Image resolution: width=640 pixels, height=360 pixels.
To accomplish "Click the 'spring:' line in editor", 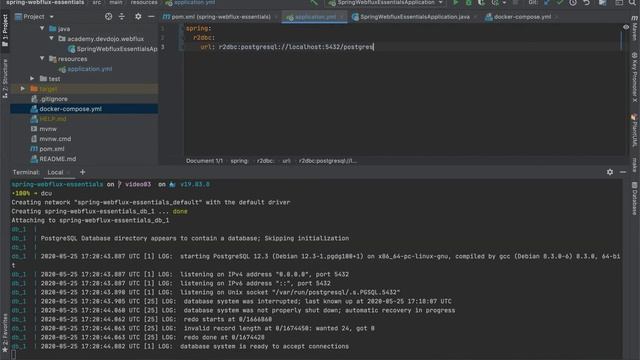I will point(199,28).
